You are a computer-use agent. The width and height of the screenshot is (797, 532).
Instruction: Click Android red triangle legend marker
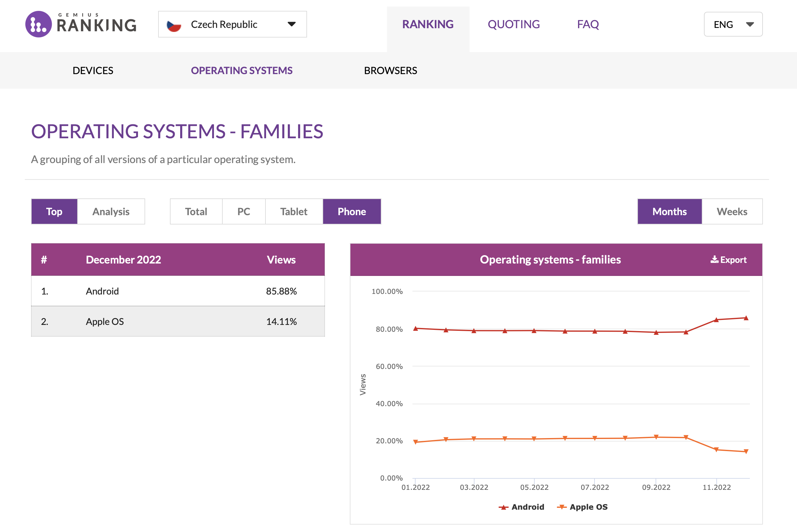[x=503, y=507]
